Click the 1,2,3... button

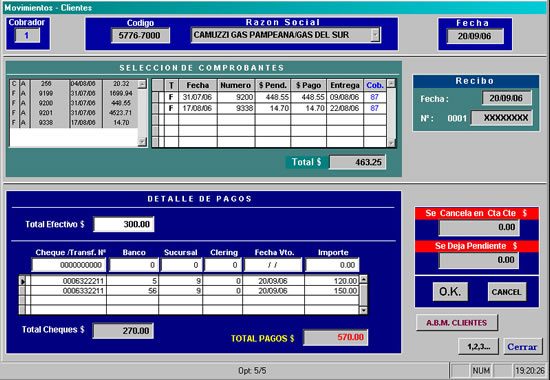478,347
